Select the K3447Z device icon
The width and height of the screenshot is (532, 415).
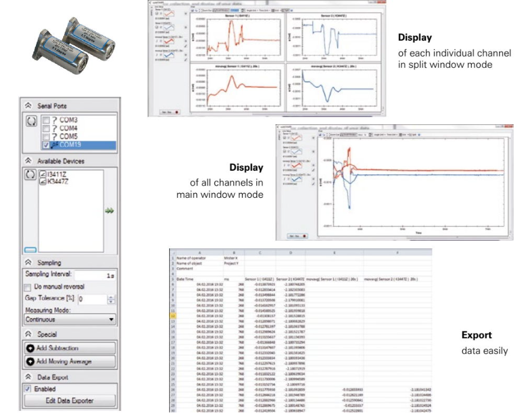[x=42, y=182]
